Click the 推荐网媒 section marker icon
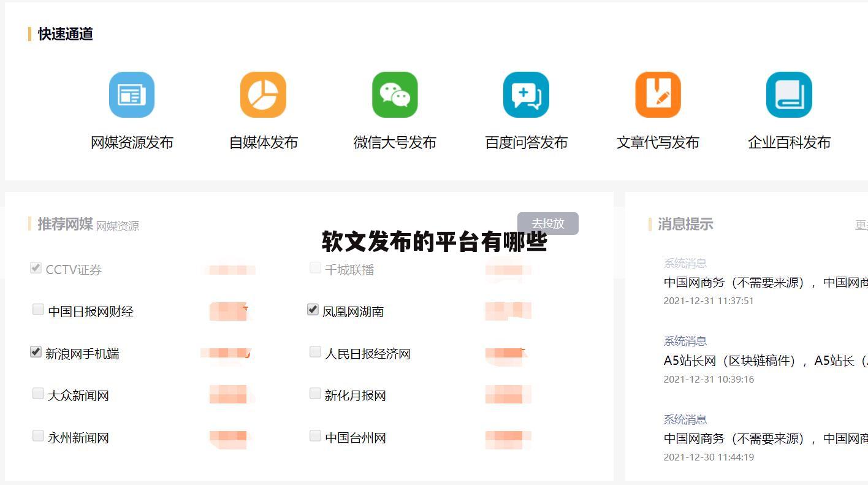Viewport: 868px width, 485px height. tap(30, 224)
